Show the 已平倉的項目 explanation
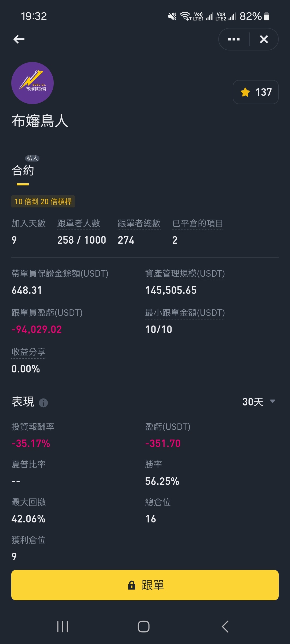 click(198, 223)
